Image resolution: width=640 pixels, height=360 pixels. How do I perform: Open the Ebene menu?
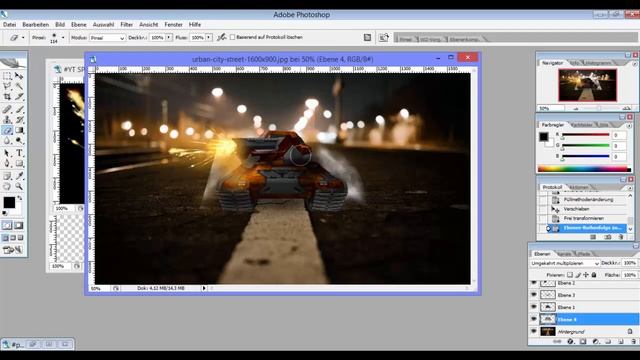coord(79,25)
